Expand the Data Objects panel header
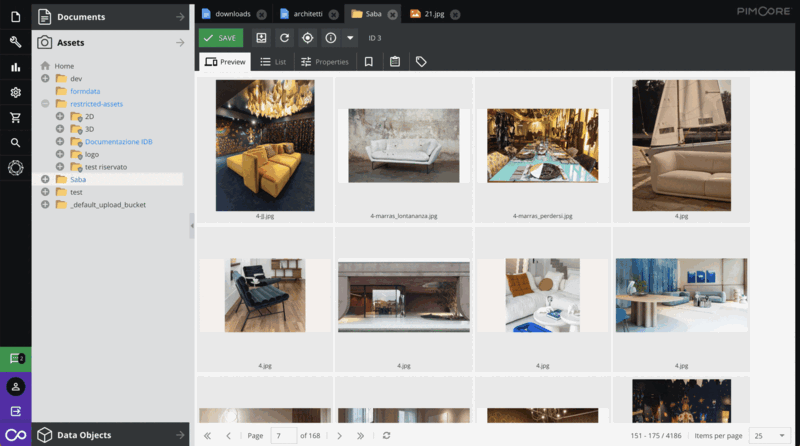Screen dimensions: 800x446 (x=110, y=435)
